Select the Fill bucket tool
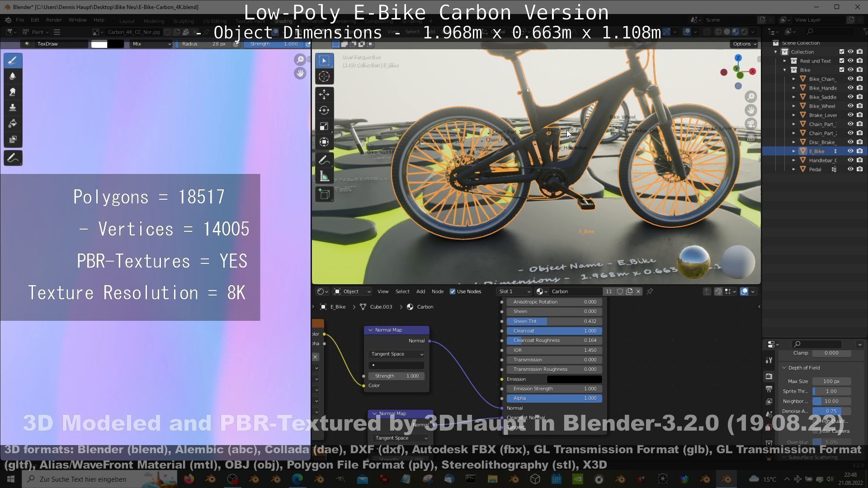Image resolution: width=868 pixels, height=488 pixels. 13,124
